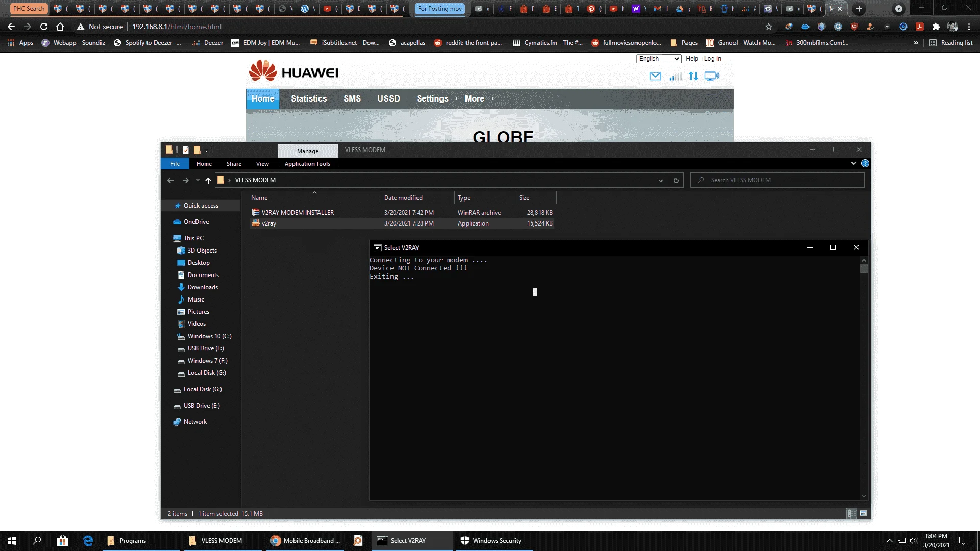Click the Search VLESS MODEM field
Viewport: 980px width, 551px height.
coord(777,180)
